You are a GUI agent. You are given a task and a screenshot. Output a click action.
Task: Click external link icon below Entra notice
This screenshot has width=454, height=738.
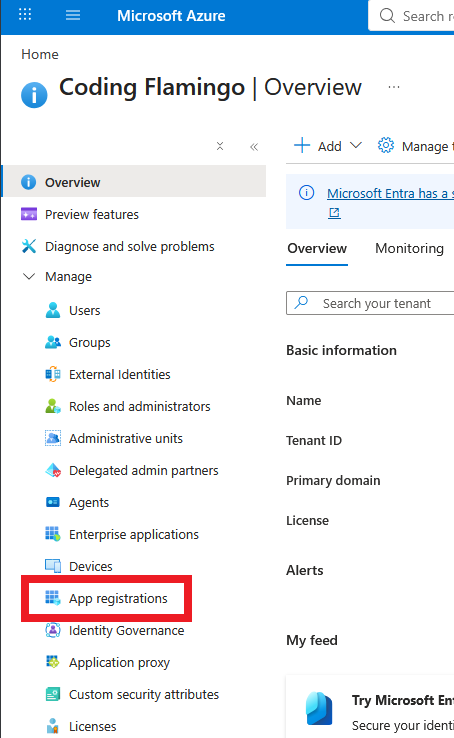tap(334, 213)
